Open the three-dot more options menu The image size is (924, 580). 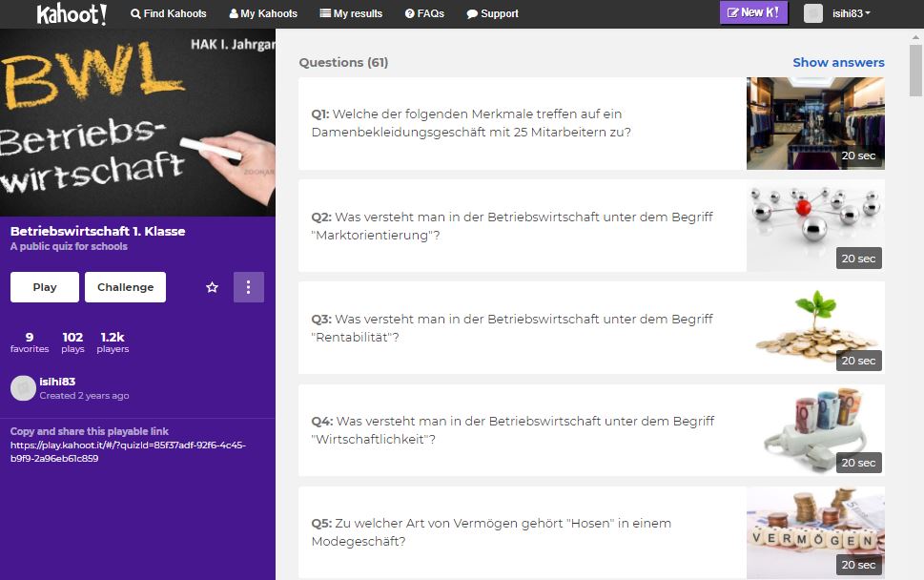[249, 287]
